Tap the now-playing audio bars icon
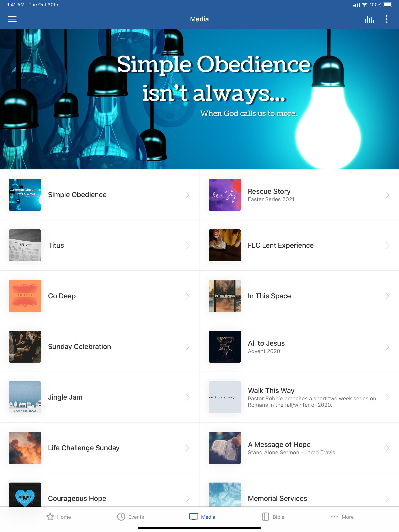The height and width of the screenshot is (532, 399). (369, 19)
